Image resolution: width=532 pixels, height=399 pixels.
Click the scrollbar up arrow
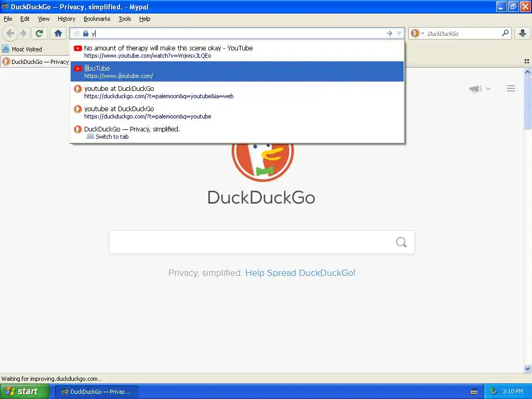click(527, 72)
